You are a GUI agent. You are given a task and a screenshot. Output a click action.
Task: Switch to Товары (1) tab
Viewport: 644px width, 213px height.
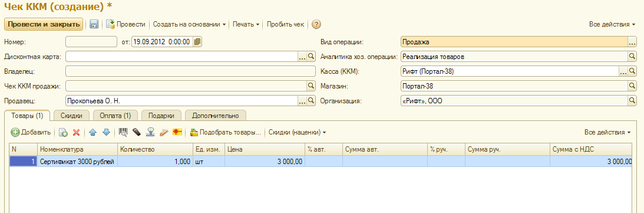27,116
